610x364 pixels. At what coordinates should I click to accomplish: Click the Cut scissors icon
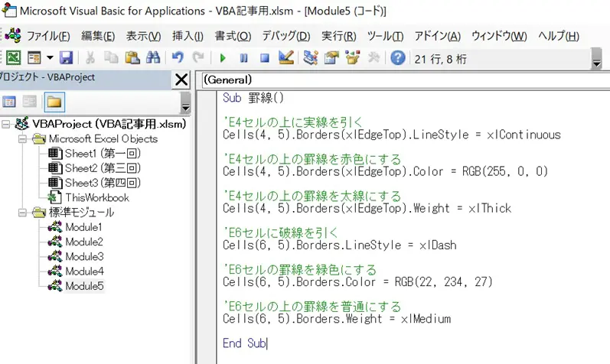click(x=90, y=58)
